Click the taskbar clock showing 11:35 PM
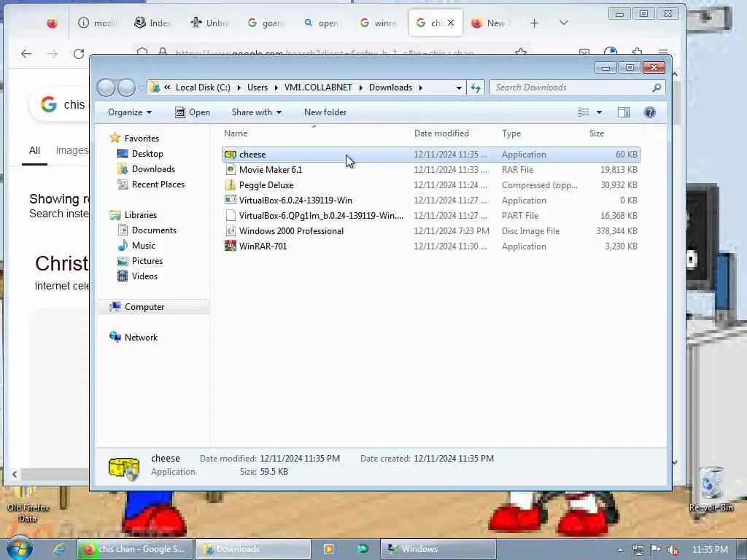 click(710, 550)
